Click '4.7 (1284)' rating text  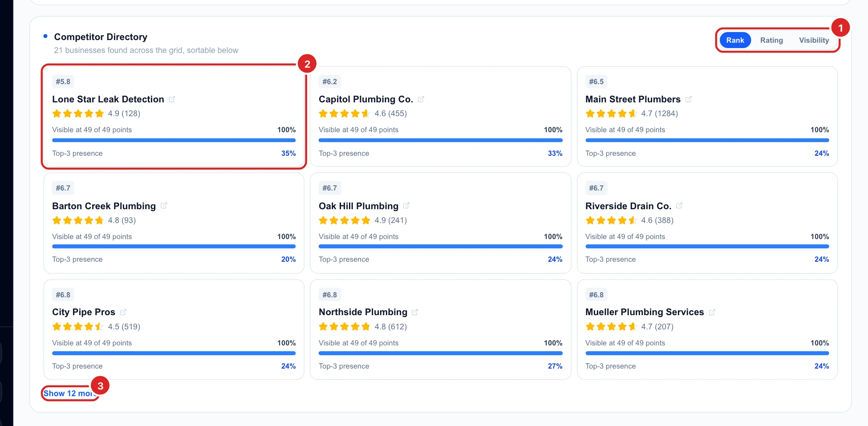coord(660,114)
